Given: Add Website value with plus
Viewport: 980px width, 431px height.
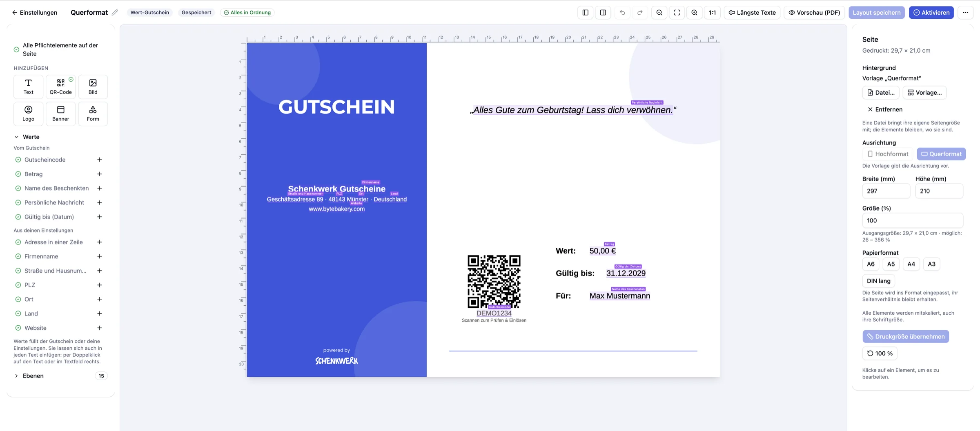Looking at the screenshot, I should [x=100, y=328].
